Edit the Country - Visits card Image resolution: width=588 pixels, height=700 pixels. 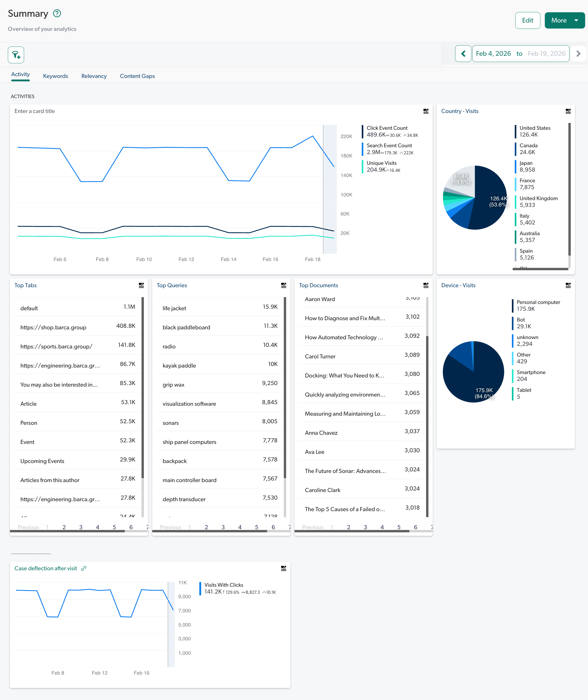568,111
